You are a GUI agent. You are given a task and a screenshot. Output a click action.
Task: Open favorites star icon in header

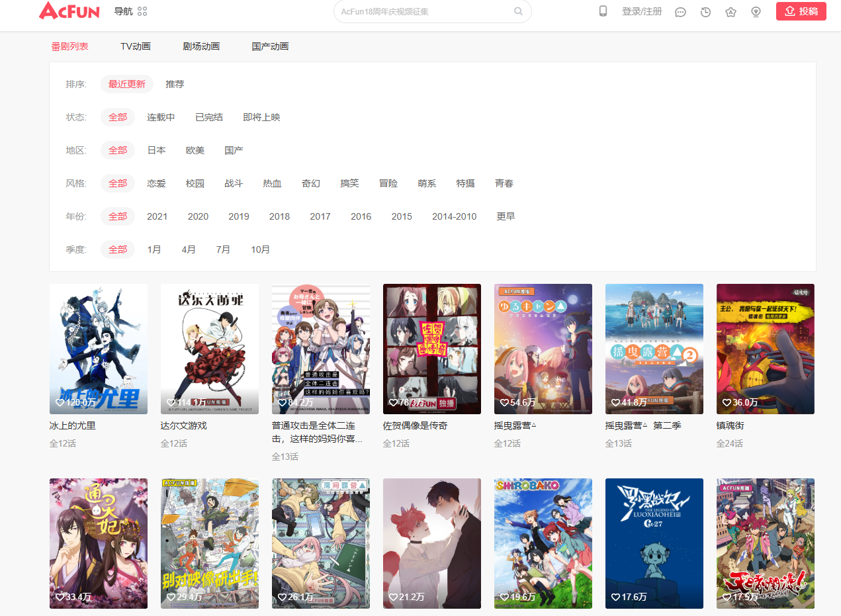(x=730, y=12)
